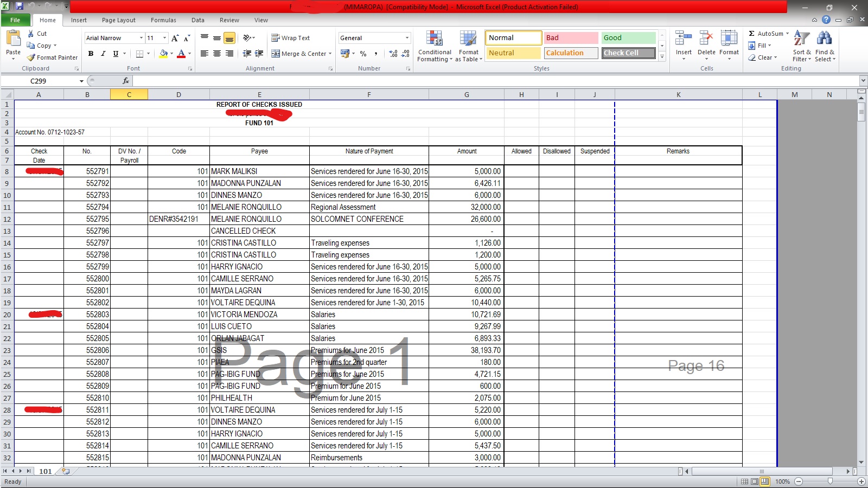Screen dimensions: 868x488
Task: Switch to the Review tab
Action: [229, 20]
